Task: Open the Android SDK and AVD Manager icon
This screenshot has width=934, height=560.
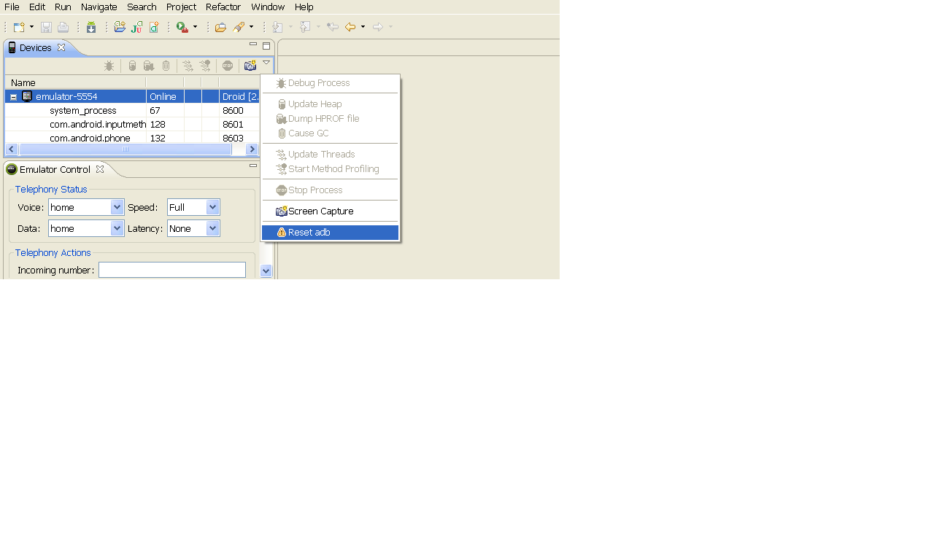Action: [91, 27]
